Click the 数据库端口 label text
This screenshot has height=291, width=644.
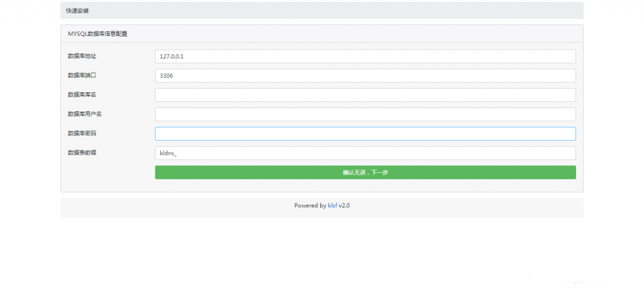[82, 75]
